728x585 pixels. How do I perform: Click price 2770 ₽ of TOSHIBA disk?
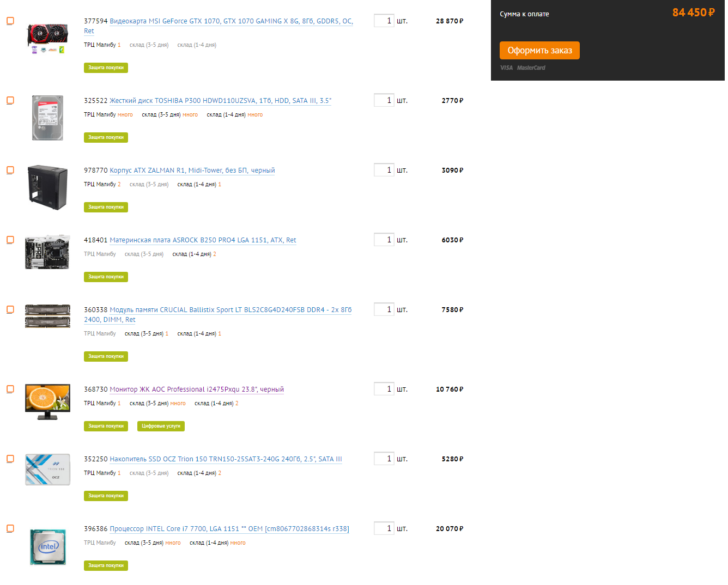pos(452,101)
